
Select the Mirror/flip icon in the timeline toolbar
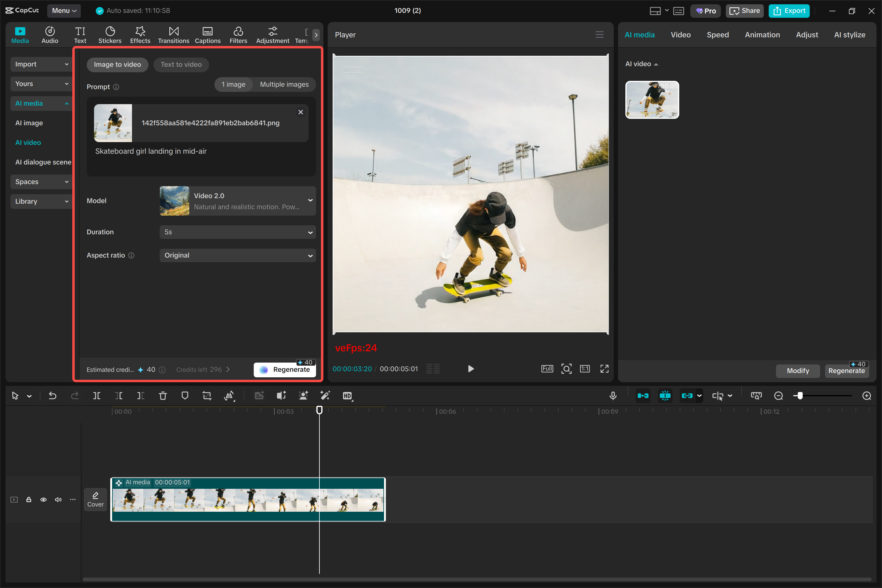229,396
